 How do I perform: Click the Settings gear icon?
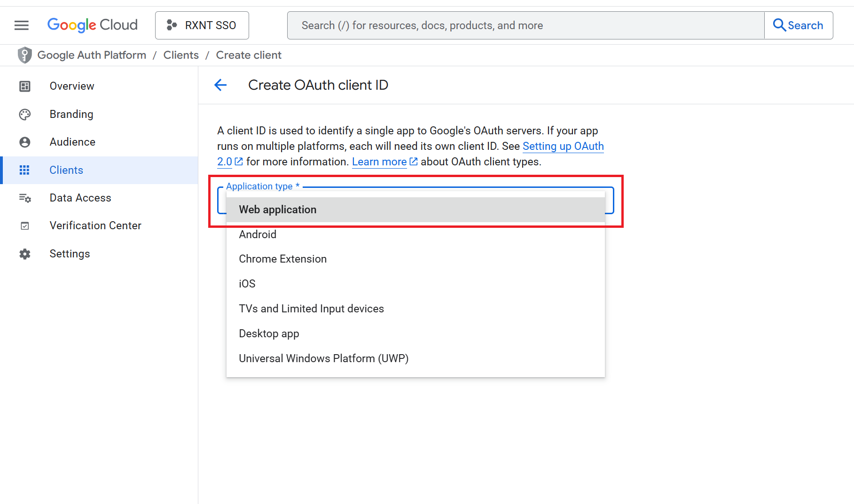(25, 254)
